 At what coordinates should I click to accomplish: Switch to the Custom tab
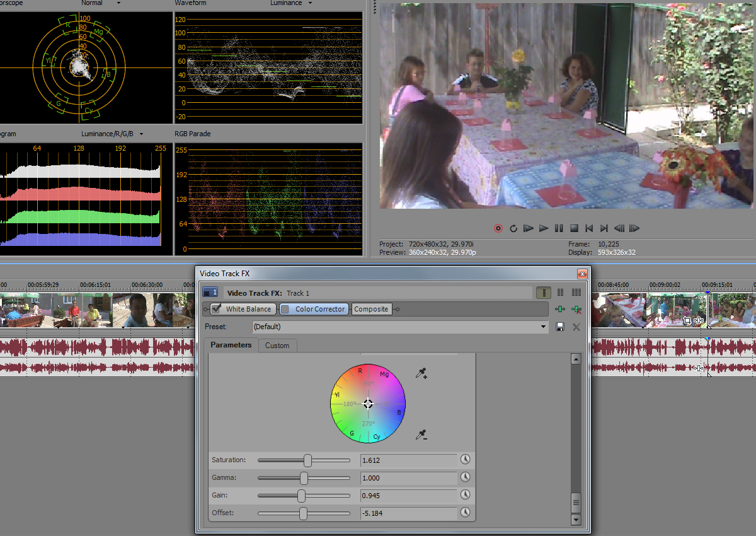click(x=277, y=346)
